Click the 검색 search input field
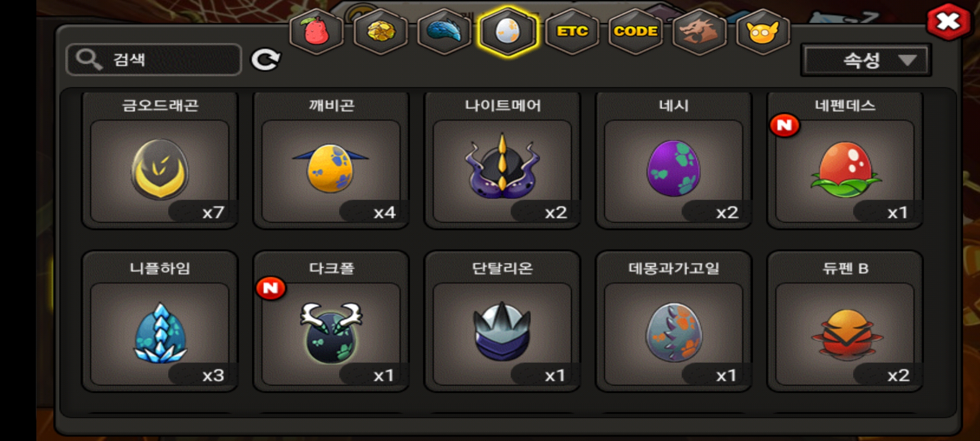980x441 pixels. [x=154, y=60]
